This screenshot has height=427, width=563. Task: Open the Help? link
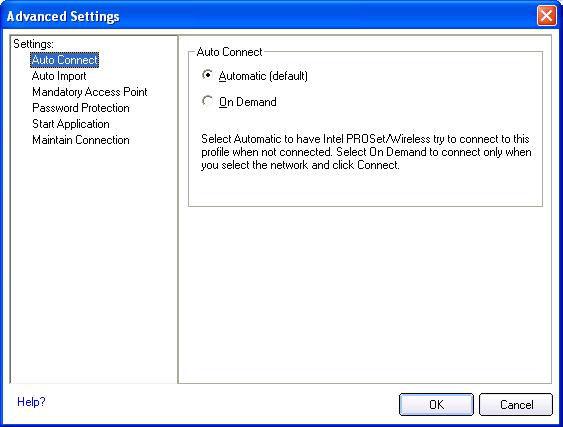pyautogui.click(x=31, y=402)
